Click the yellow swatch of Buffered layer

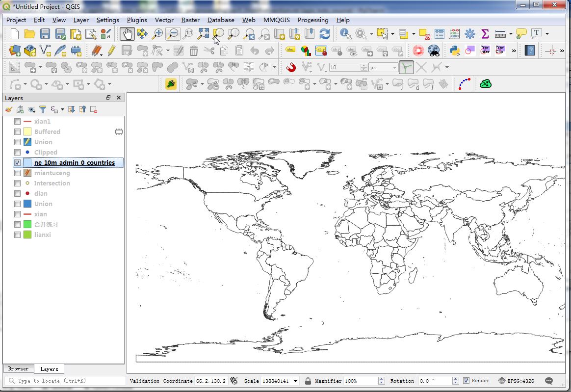pyautogui.click(x=27, y=131)
